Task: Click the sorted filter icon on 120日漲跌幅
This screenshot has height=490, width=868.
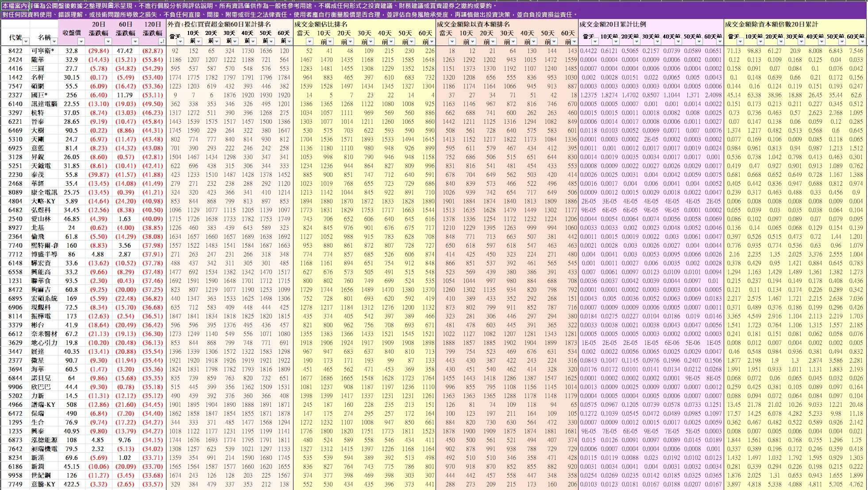Action: click(x=162, y=41)
